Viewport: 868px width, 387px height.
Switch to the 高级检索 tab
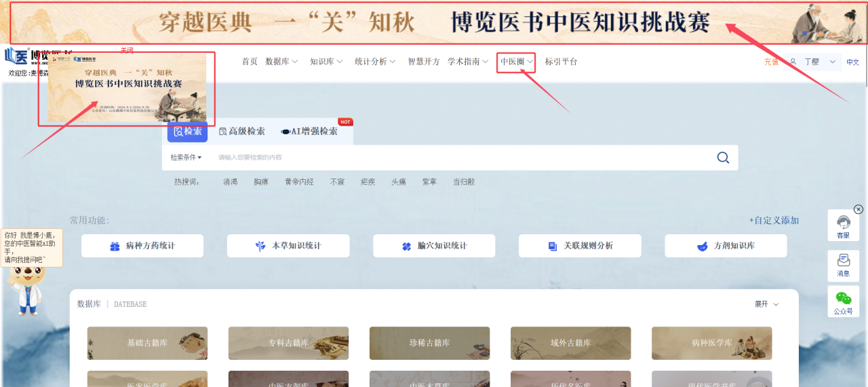pos(241,131)
